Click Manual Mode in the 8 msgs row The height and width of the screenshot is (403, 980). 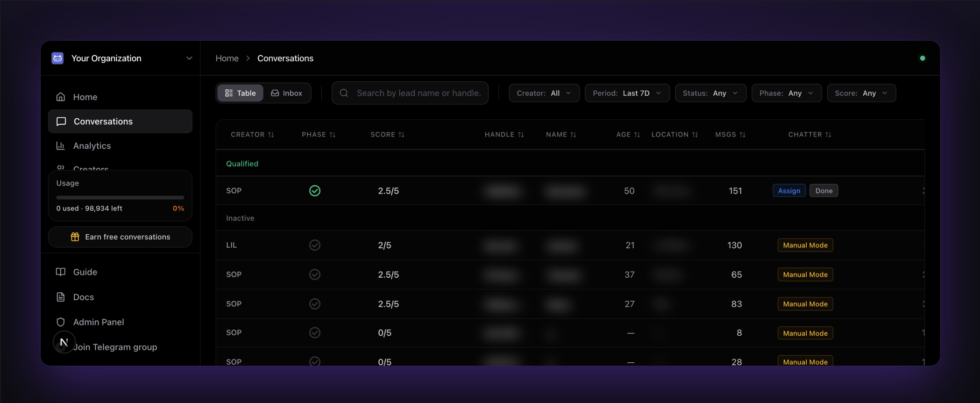coord(805,333)
